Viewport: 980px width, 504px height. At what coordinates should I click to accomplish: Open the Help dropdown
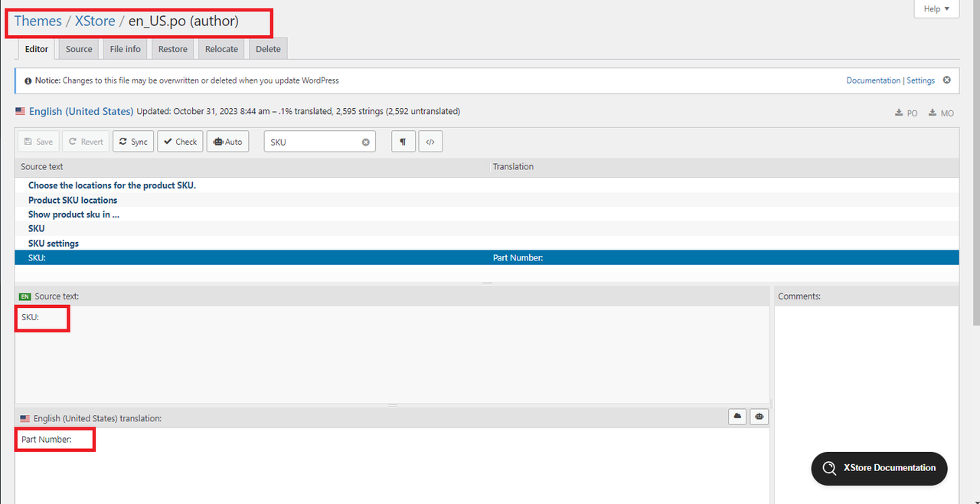(936, 8)
